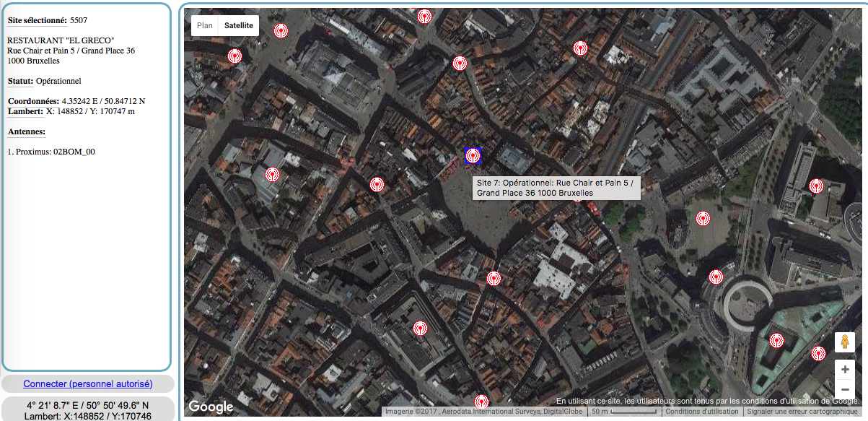
Task: Zoom out the map with minus button
Action: 845,390
